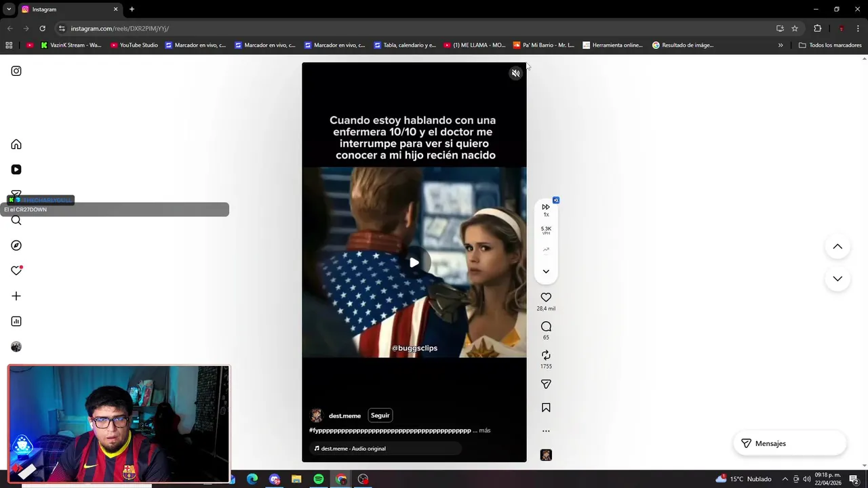Image resolution: width=868 pixels, height=488 pixels.
Task: Click the install app icon in the address bar
Action: click(x=780, y=28)
